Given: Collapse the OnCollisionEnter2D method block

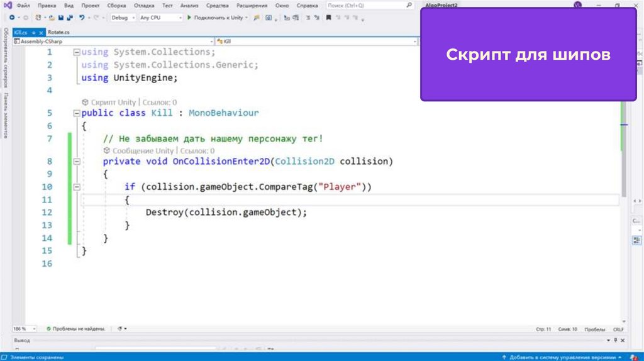Looking at the screenshot, I should tap(77, 162).
